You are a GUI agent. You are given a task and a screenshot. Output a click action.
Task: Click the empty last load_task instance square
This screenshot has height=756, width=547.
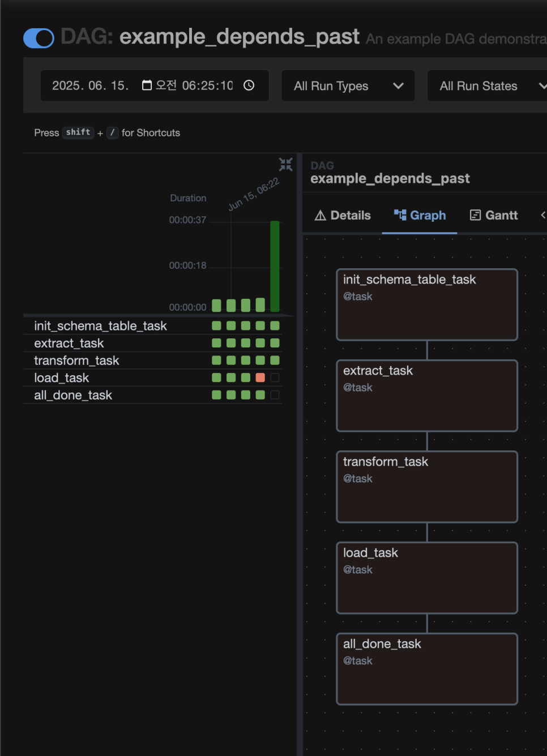pyautogui.click(x=275, y=377)
